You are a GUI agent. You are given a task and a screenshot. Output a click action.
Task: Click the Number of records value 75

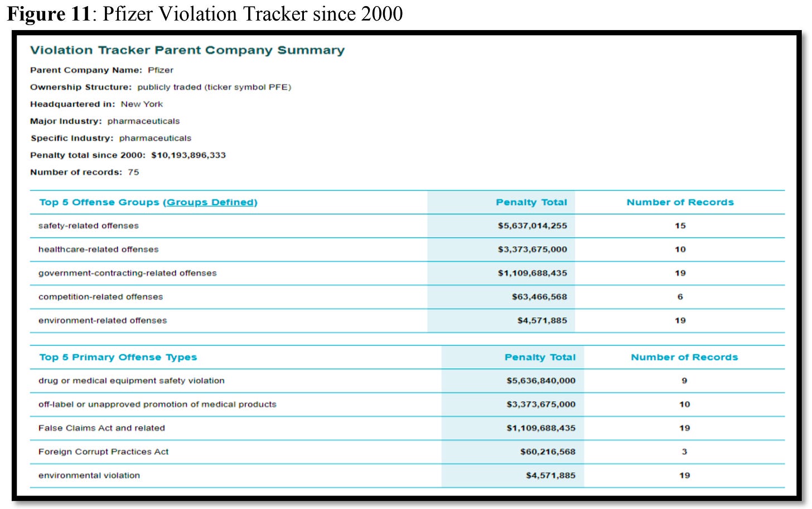pyautogui.click(x=133, y=172)
